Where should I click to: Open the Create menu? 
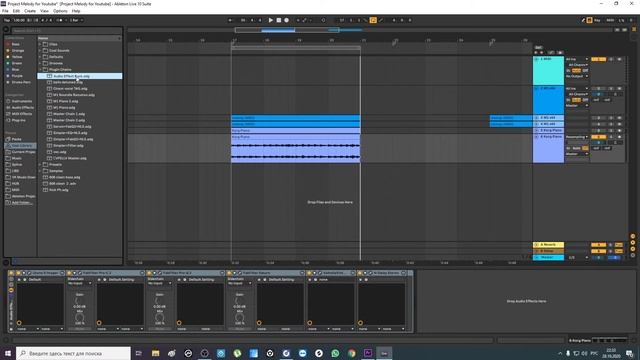(x=30, y=11)
